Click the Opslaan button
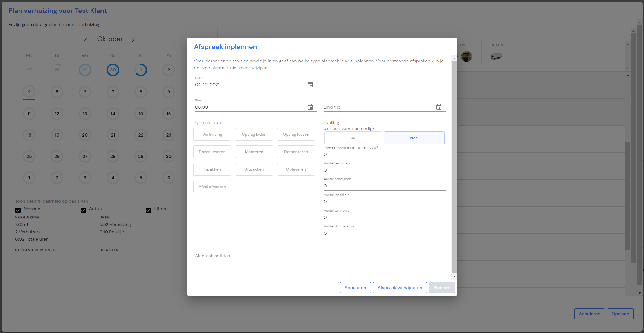The width and height of the screenshot is (644, 333). tap(620, 314)
